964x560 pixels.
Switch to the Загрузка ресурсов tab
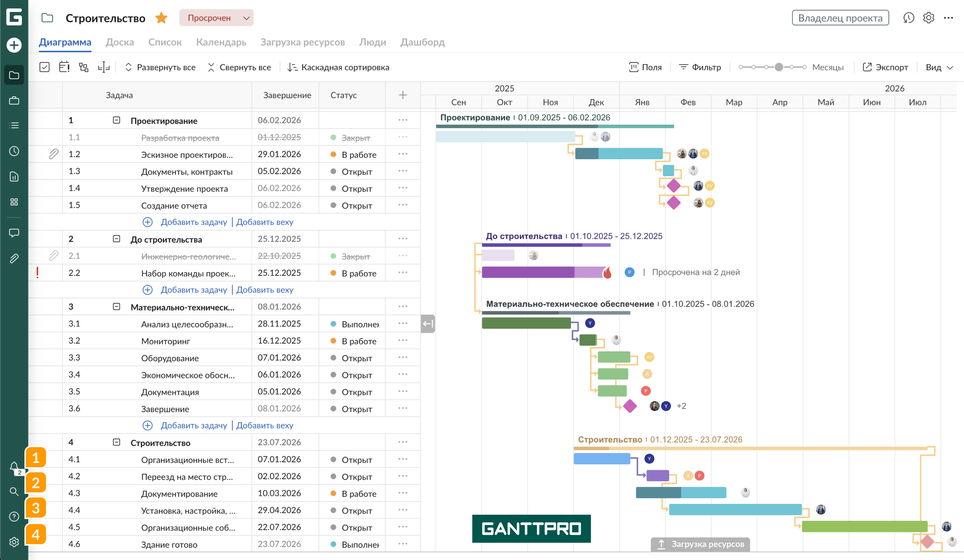pyautogui.click(x=303, y=42)
